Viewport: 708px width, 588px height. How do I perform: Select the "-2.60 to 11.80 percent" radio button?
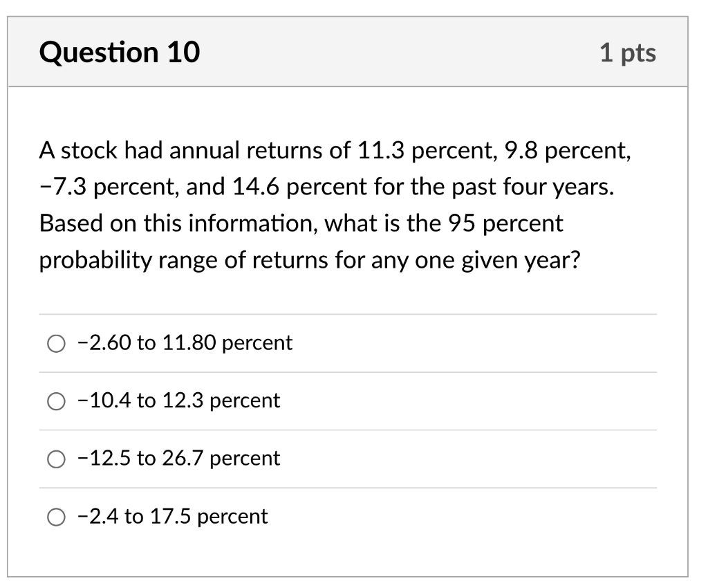coord(56,342)
